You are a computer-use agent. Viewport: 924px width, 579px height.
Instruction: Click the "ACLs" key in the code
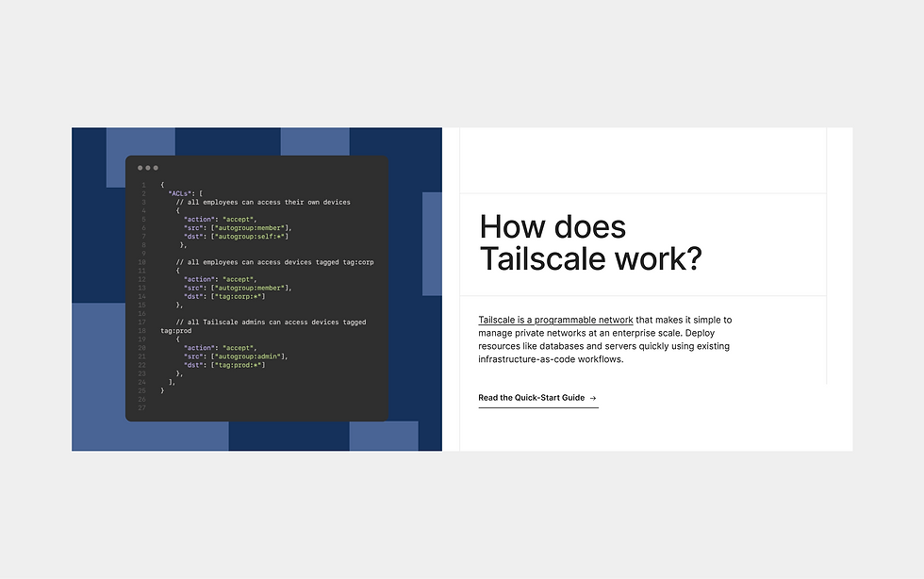(x=180, y=193)
